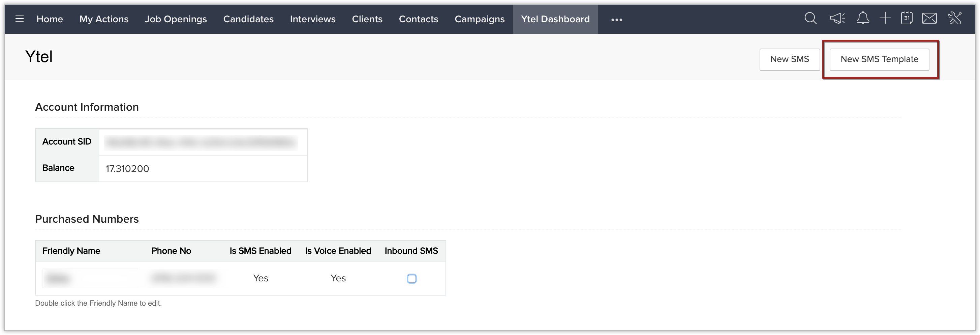Switch to the Job Openings tab
This screenshot has height=335, width=980.
[x=176, y=19]
